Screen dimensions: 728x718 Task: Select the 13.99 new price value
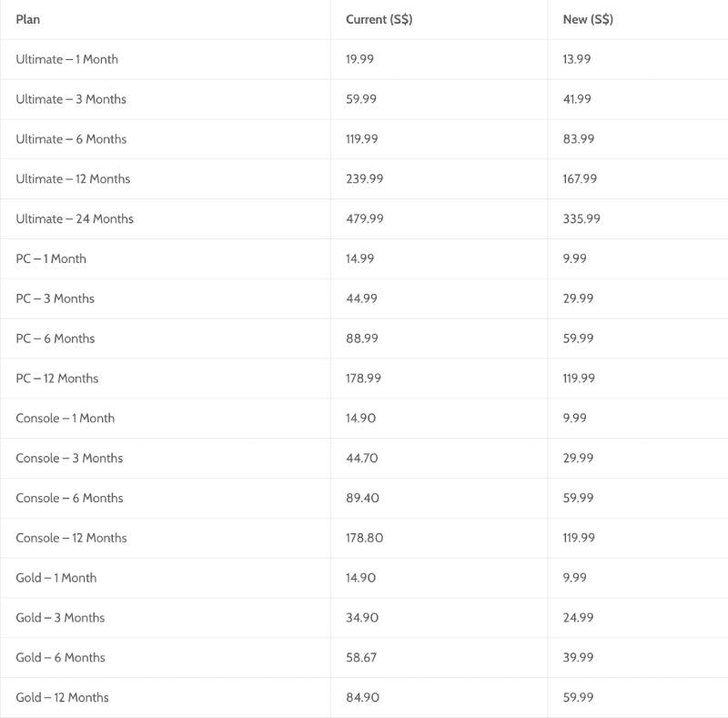577,59
